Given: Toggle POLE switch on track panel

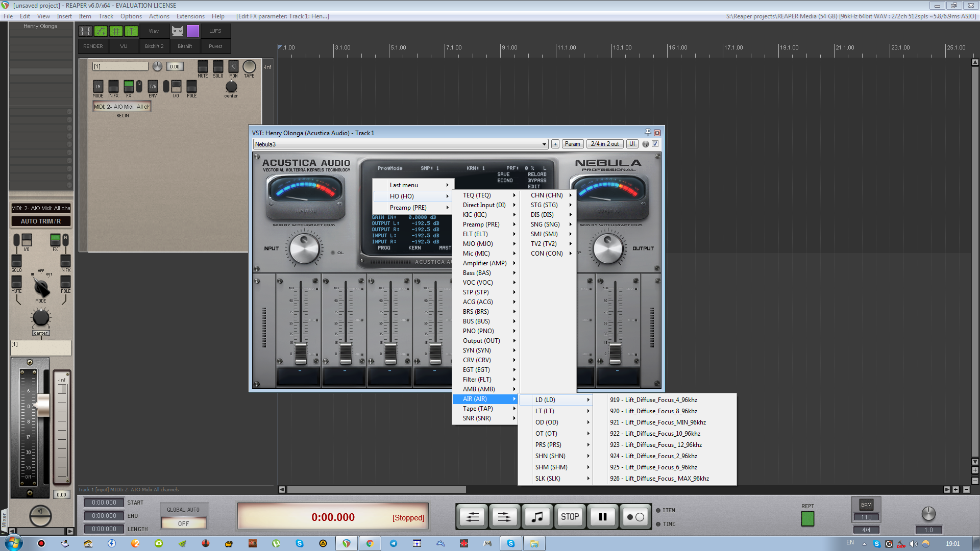Looking at the screenshot, I should (191, 87).
